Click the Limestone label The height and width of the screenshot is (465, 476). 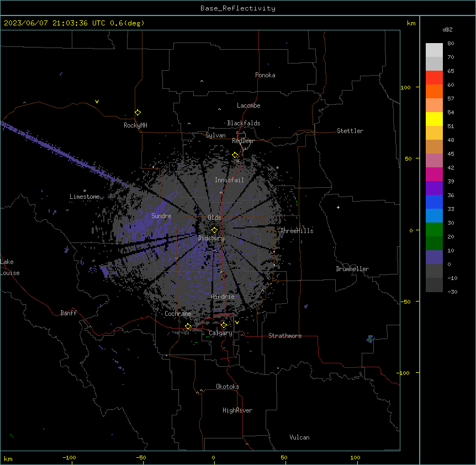[x=84, y=197]
